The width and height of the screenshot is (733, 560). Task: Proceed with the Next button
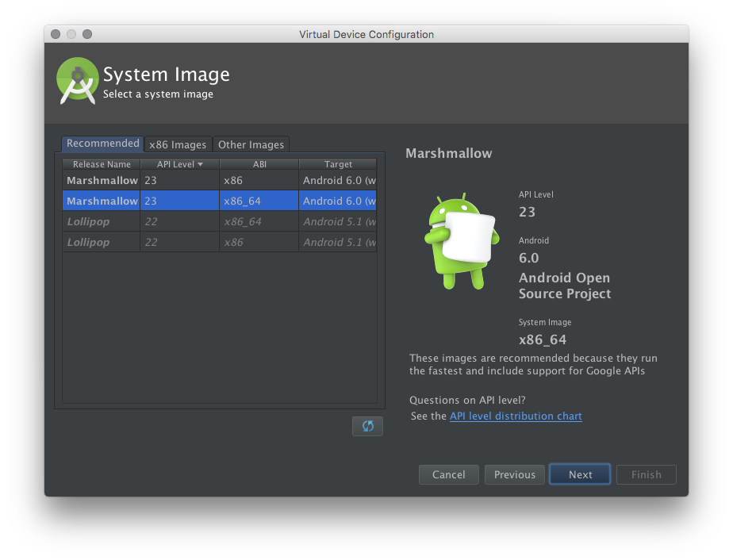pos(580,474)
